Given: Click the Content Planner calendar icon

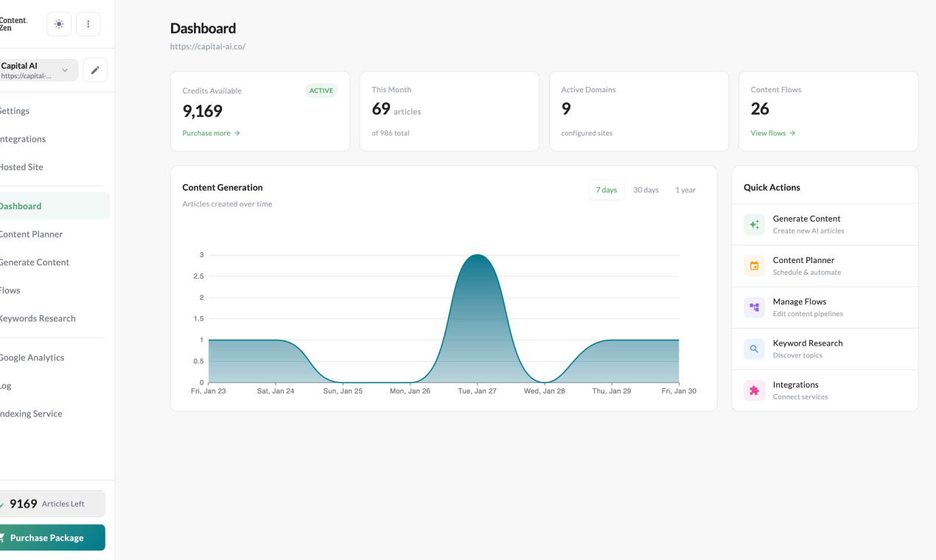Looking at the screenshot, I should [x=754, y=266].
